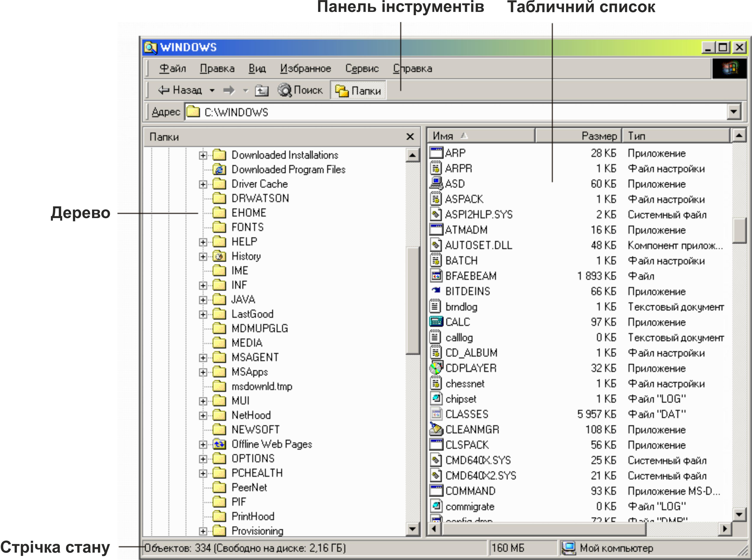This screenshot has height=560, width=752.
Task: Click the History folder icon in tree
Action: tap(219, 256)
